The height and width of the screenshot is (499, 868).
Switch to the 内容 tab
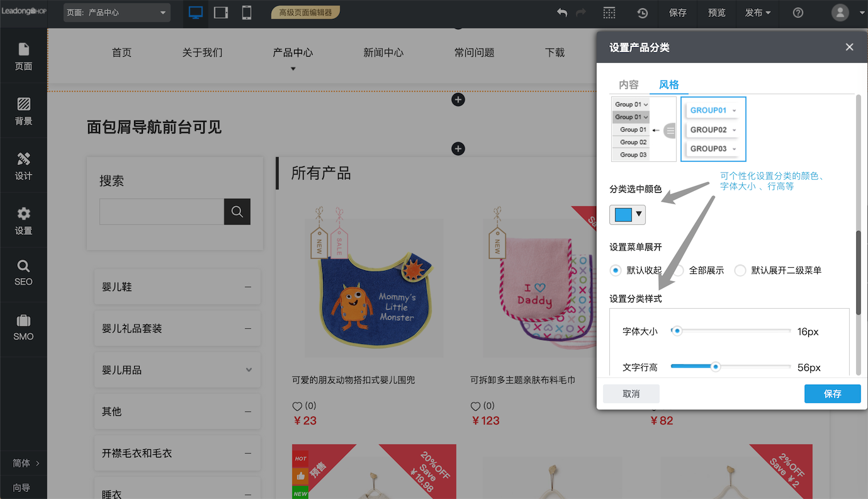628,84
